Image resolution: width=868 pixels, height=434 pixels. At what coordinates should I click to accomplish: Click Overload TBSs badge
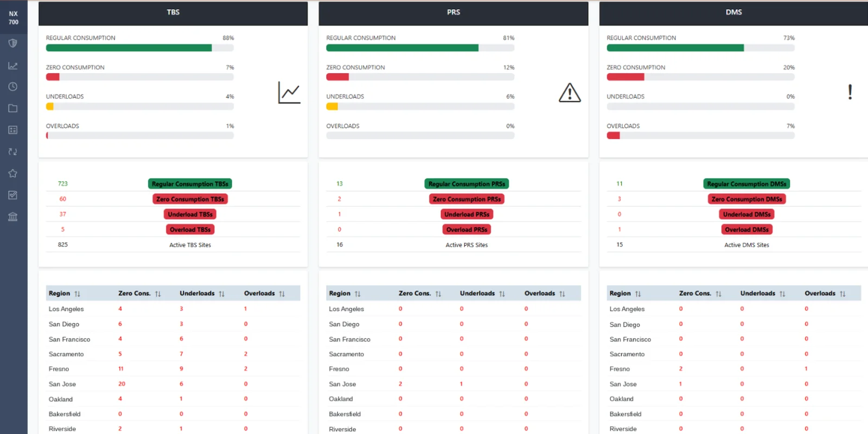click(190, 229)
